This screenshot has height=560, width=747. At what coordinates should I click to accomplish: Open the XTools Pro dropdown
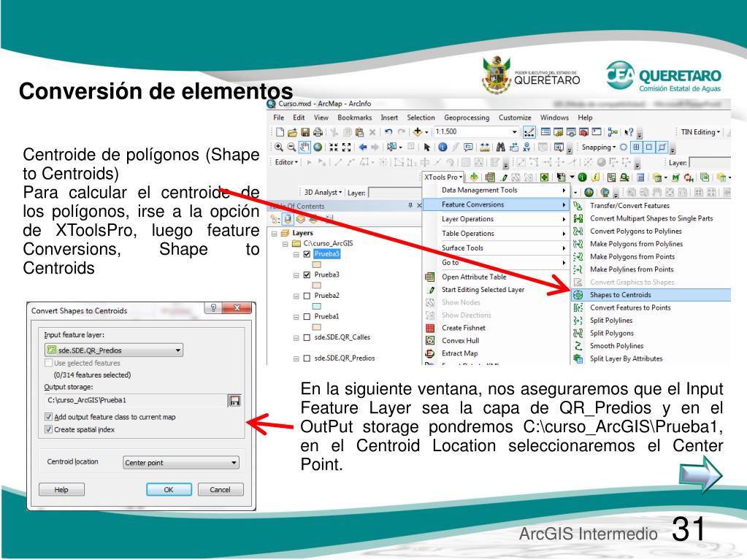point(443,177)
